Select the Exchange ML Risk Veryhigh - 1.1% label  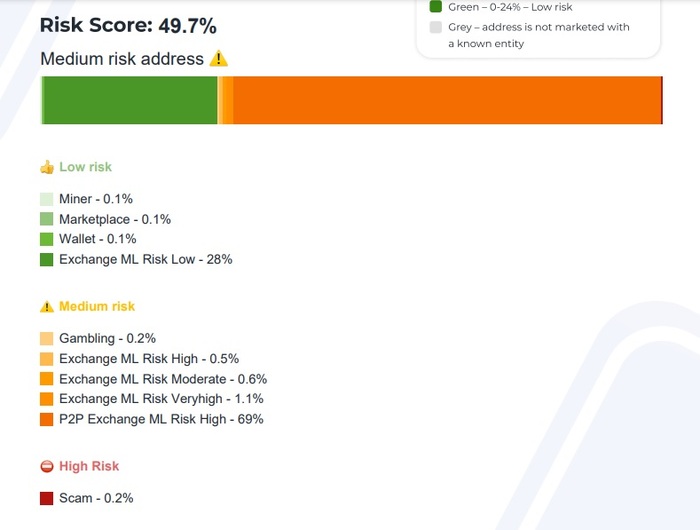coord(161,399)
